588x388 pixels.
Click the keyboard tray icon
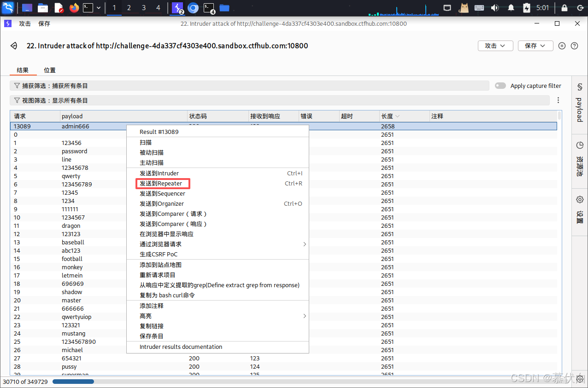[479, 8]
